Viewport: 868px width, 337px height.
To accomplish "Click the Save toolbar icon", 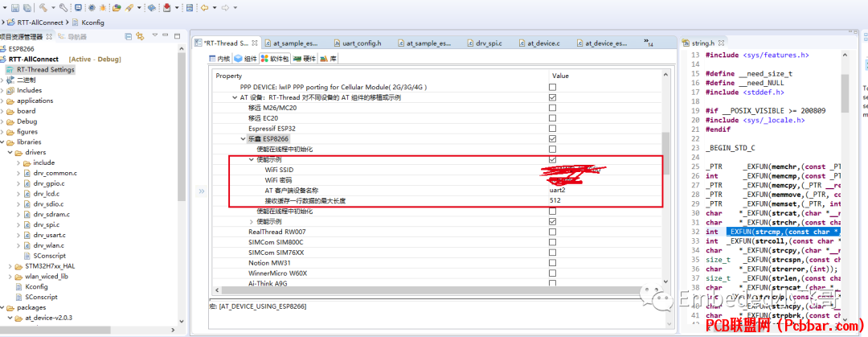I will coord(15,8).
